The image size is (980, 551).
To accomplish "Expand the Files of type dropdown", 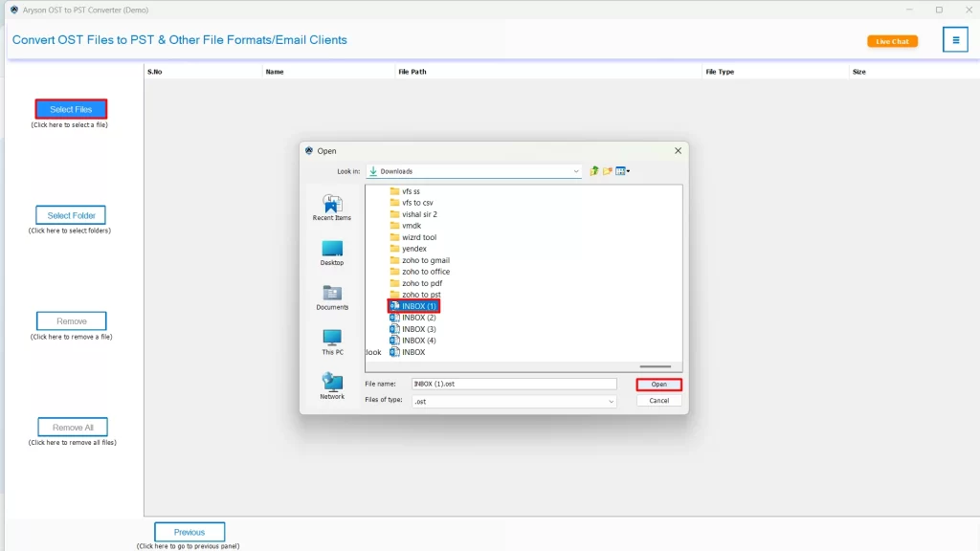I will (611, 401).
